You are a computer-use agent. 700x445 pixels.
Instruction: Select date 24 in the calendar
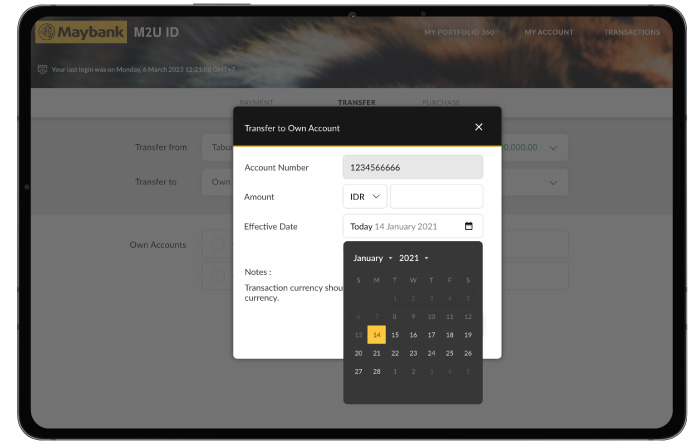coord(431,353)
